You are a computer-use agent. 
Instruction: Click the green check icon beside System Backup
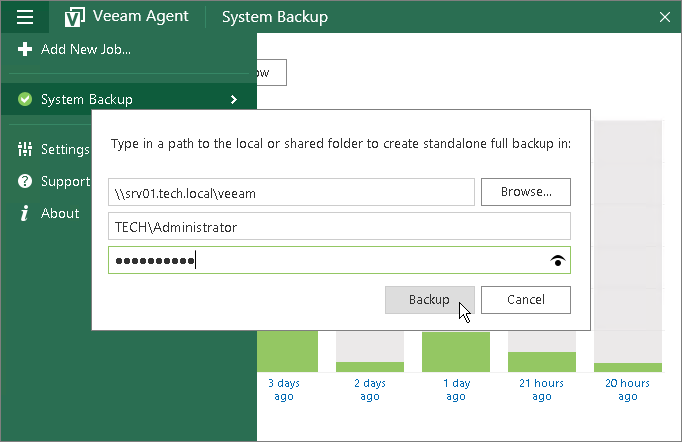pyautogui.click(x=25, y=99)
